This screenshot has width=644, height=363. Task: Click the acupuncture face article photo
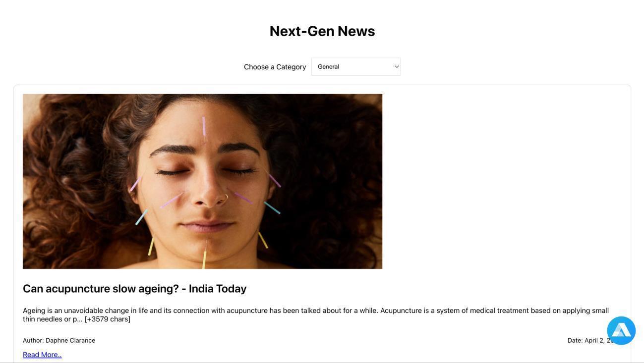202,181
